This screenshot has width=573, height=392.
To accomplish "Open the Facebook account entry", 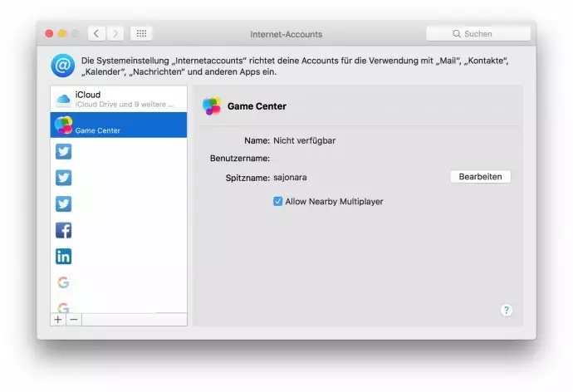I will 64,230.
